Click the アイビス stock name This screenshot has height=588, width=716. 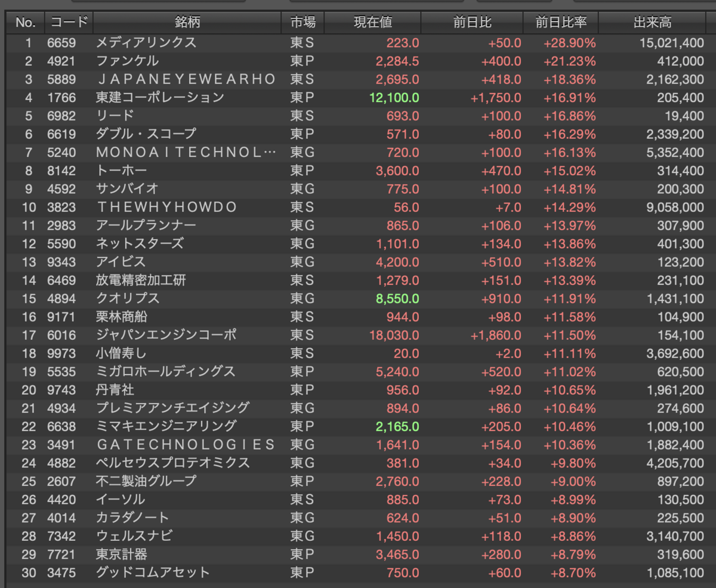tap(121, 262)
